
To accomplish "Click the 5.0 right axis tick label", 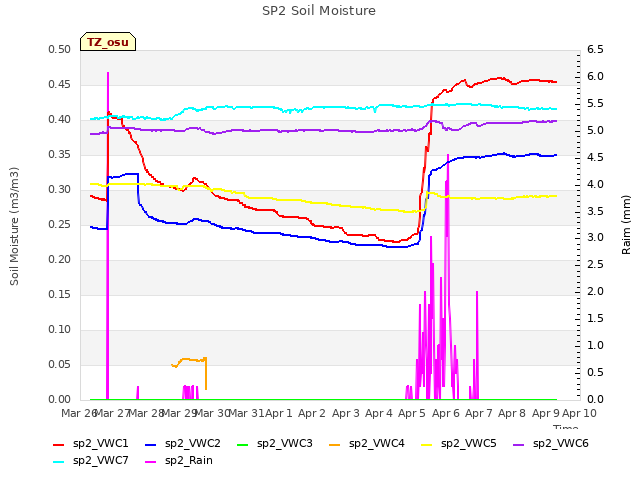I will [595, 130].
